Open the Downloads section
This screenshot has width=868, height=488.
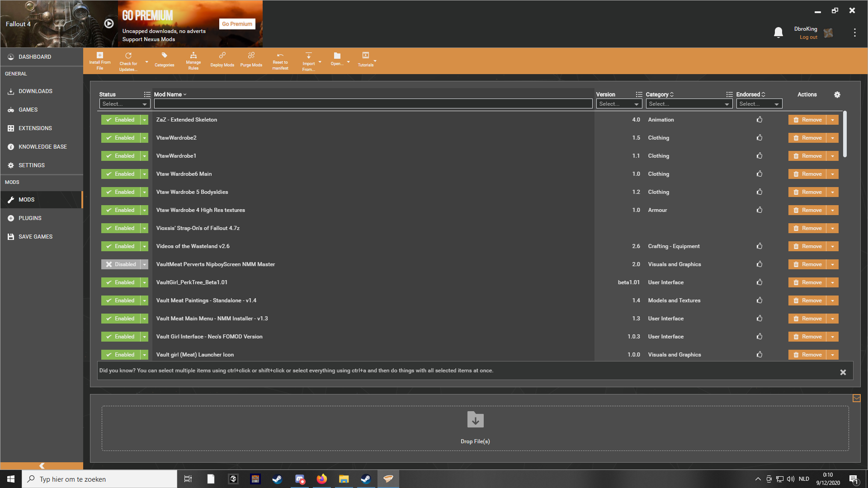pyautogui.click(x=42, y=91)
